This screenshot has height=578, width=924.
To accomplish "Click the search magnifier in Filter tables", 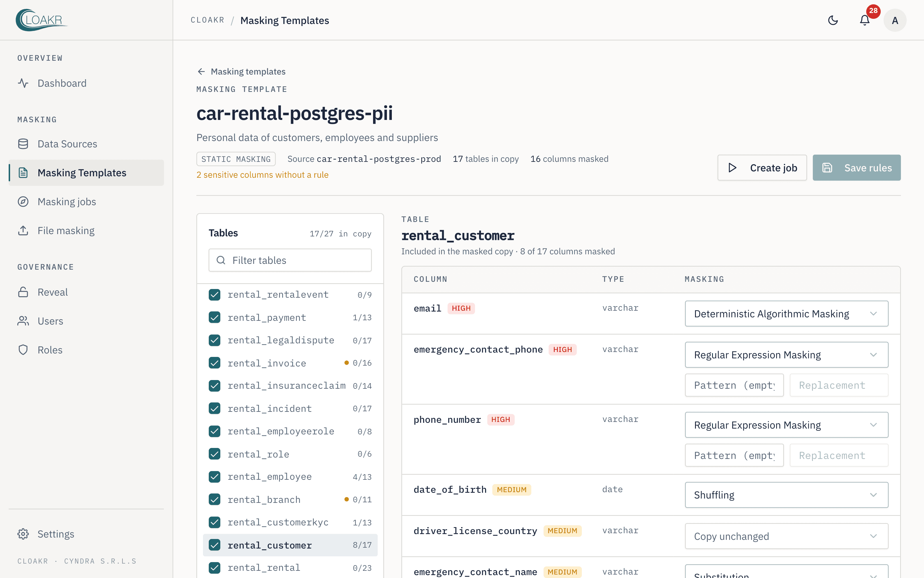I will [221, 260].
